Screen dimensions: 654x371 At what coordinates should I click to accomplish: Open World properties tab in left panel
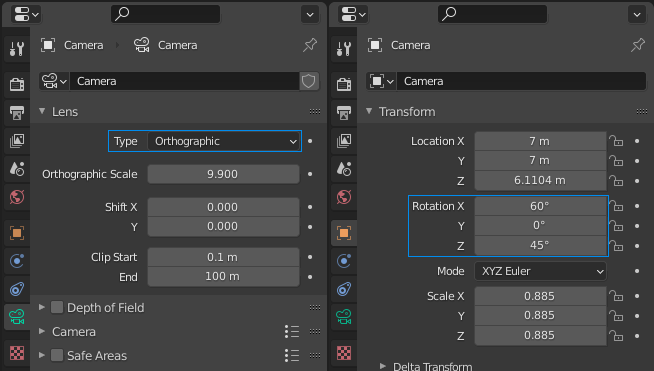[17, 197]
